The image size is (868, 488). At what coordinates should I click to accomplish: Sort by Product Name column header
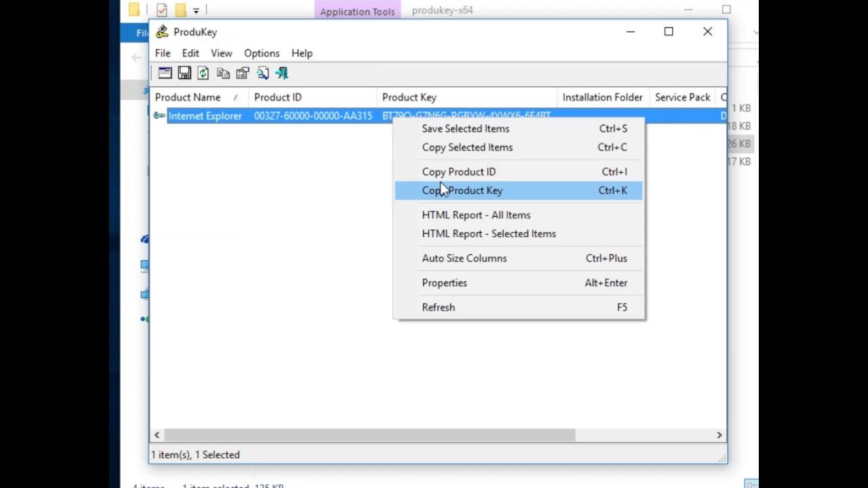tap(199, 98)
